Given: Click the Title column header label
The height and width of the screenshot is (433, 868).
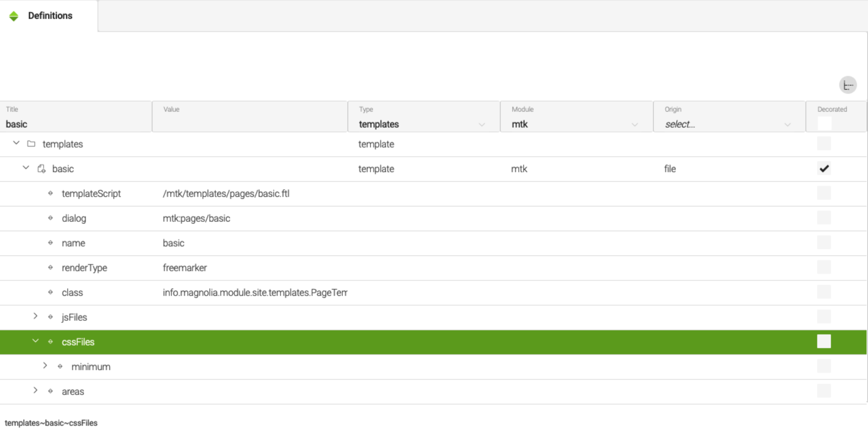Looking at the screenshot, I should tap(12, 110).
